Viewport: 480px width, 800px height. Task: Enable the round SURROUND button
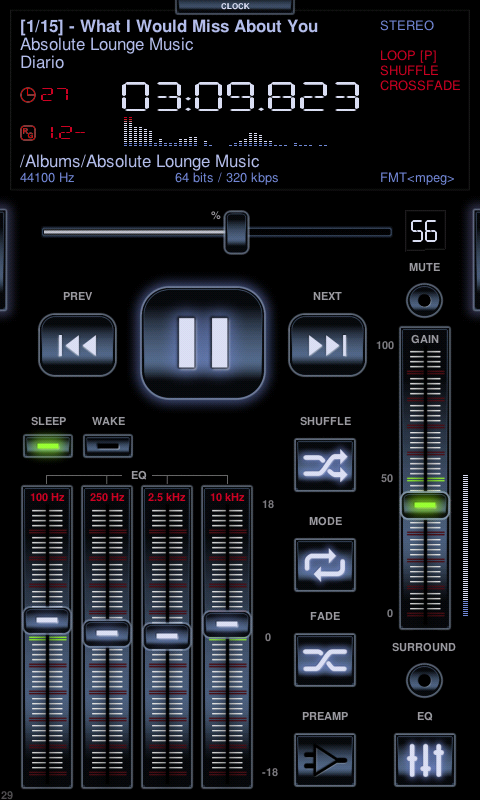point(424,680)
